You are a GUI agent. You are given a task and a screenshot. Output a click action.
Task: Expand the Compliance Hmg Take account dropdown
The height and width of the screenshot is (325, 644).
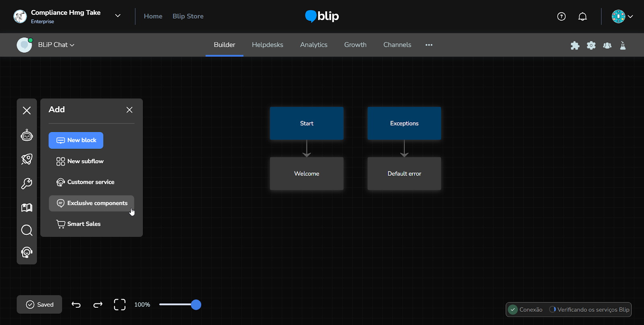tap(118, 16)
